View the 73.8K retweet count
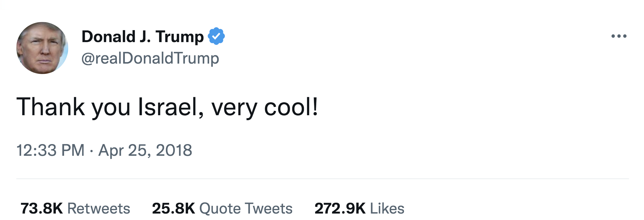The height and width of the screenshot is (220, 644). (42, 208)
